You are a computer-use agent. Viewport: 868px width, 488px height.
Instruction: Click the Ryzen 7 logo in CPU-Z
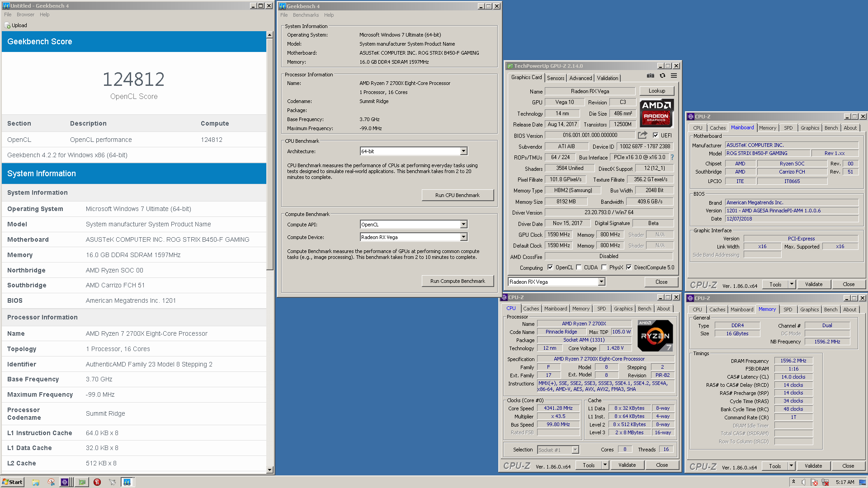tap(655, 336)
